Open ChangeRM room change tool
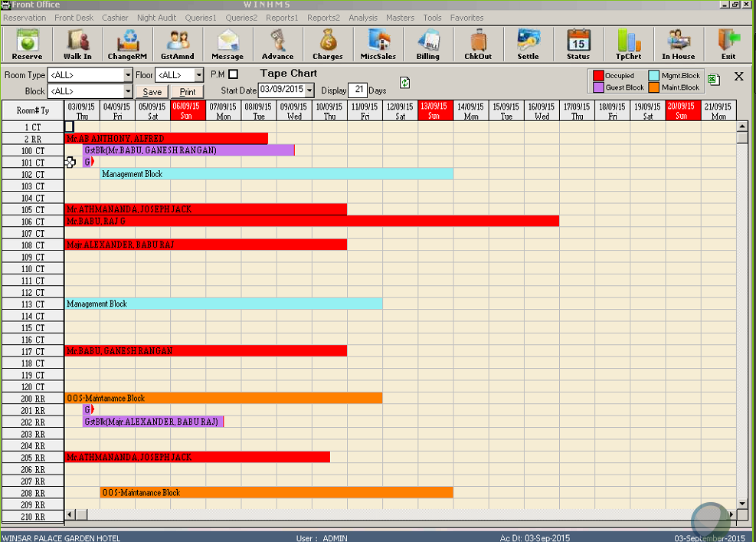This screenshot has width=756, height=542. (x=127, y=44)
